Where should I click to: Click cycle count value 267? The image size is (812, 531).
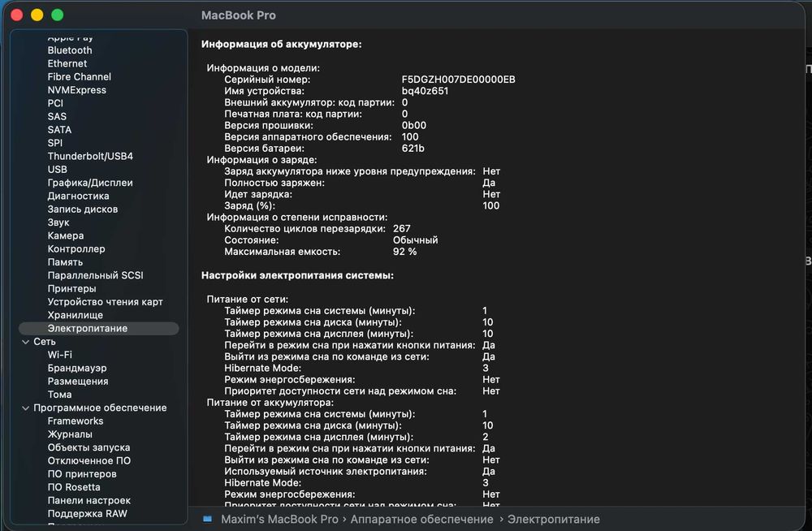point(402,228)
